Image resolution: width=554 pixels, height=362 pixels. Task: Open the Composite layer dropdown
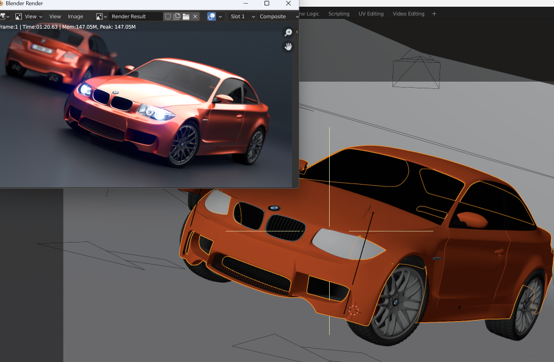click(278, 17)
